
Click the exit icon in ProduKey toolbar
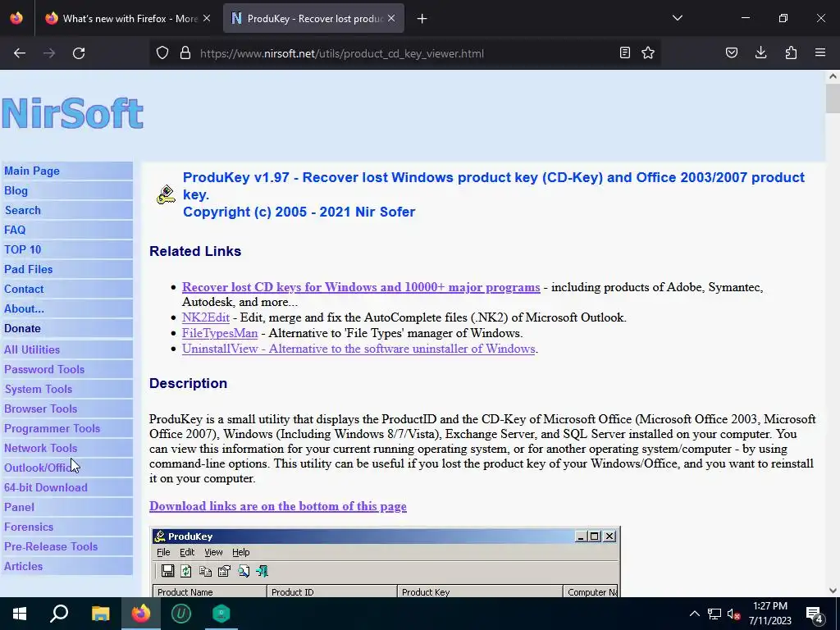262,571
